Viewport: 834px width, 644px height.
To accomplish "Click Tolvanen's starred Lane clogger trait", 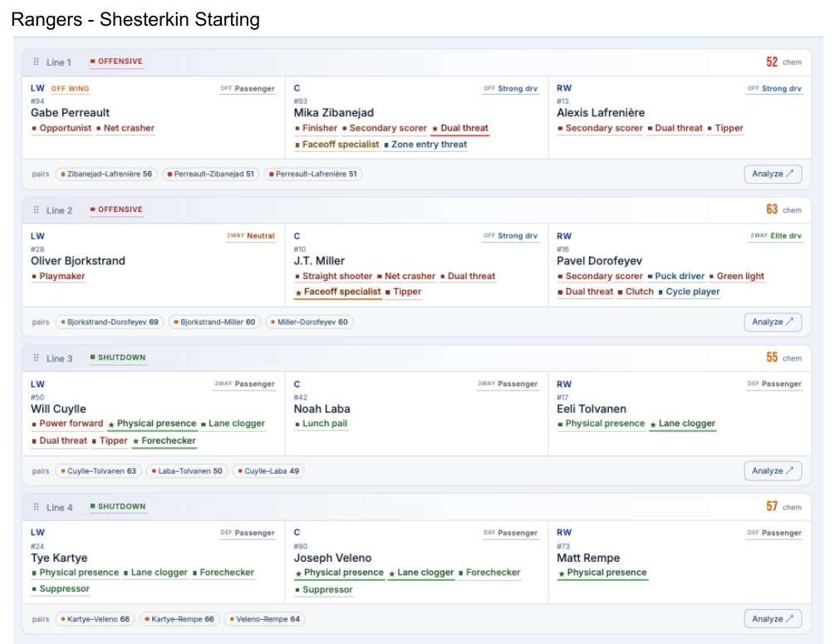I will point(683,424).
